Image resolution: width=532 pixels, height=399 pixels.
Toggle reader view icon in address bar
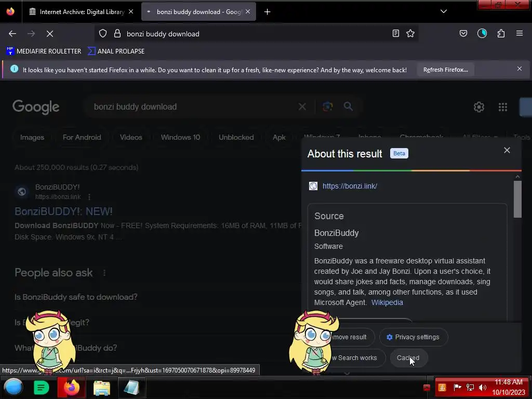tap(395, 33)
